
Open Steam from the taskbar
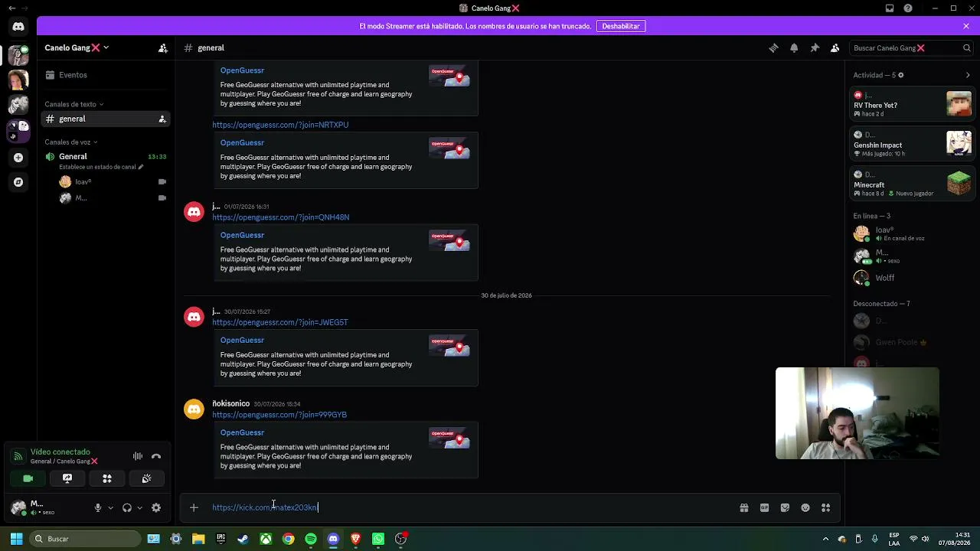[243, 540]
